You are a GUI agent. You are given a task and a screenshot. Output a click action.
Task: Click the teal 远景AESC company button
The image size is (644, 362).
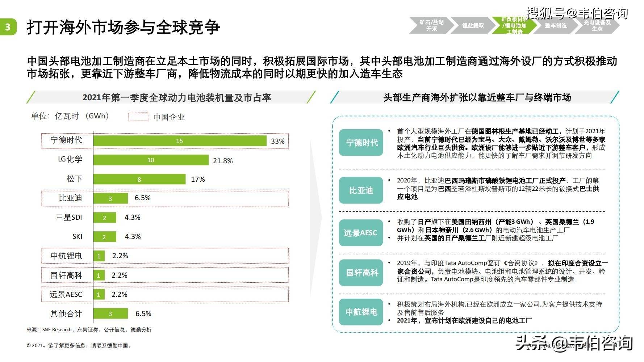(361, 233)
